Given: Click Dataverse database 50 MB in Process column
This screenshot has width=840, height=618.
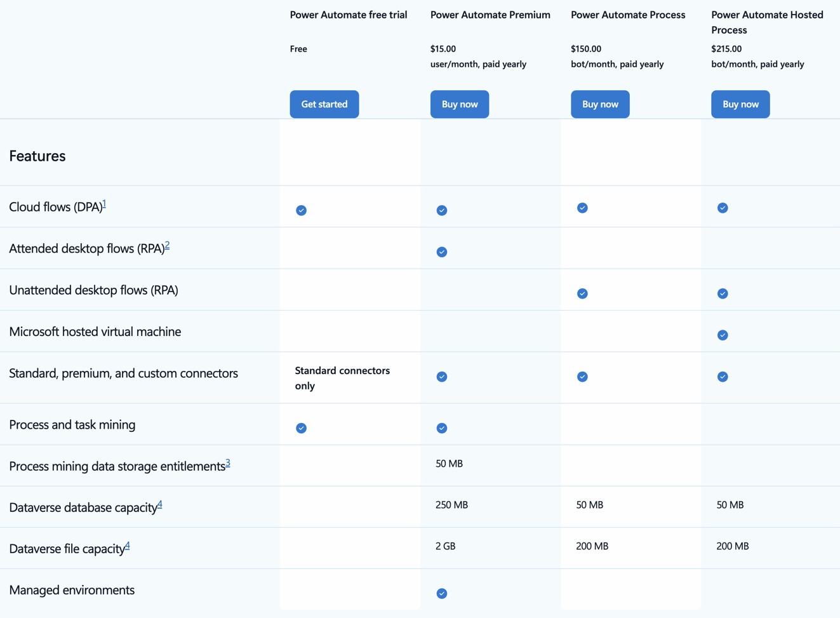Looking at the screenshot, I should 590,505.
